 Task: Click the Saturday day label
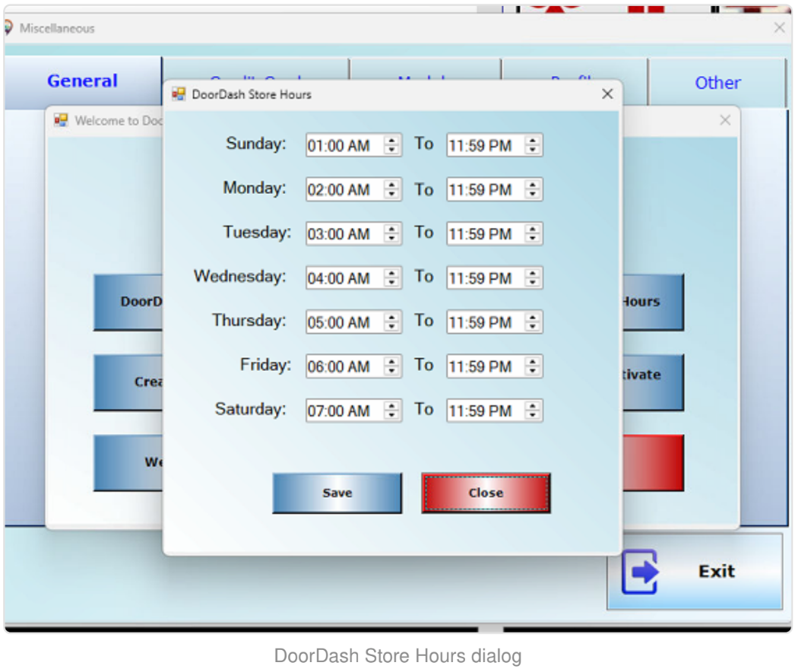(251, 409)
